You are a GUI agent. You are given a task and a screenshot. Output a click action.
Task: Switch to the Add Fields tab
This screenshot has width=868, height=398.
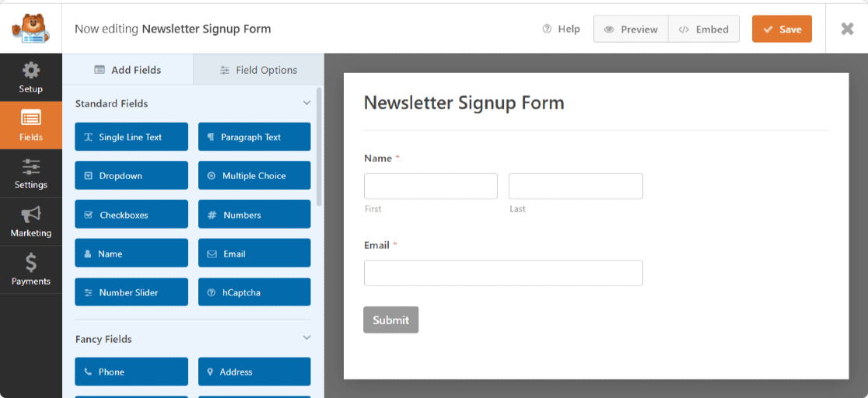[x=128, y=70]
